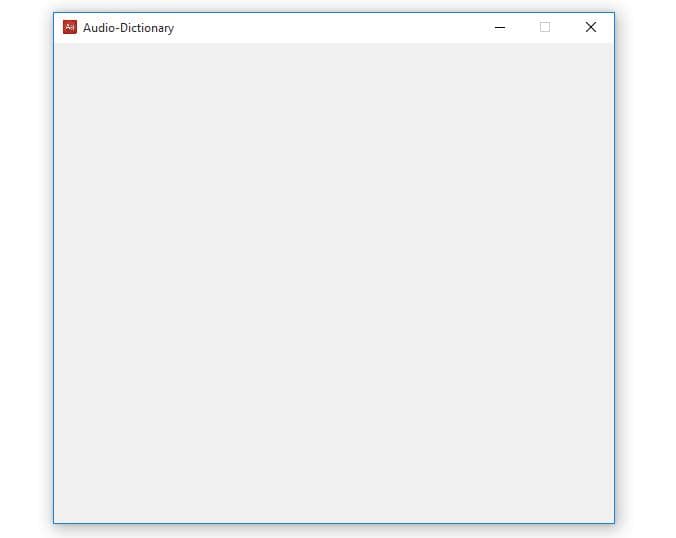Open system menu via title bar icon
This screenshot has width=676, height=538.
pyautogui.click(x=69, y=27)
